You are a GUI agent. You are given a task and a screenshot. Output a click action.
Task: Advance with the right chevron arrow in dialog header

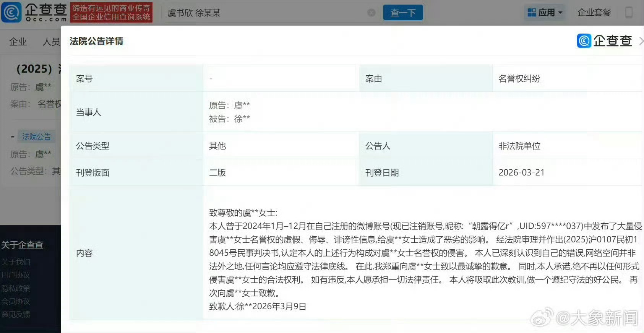[641, 41]
